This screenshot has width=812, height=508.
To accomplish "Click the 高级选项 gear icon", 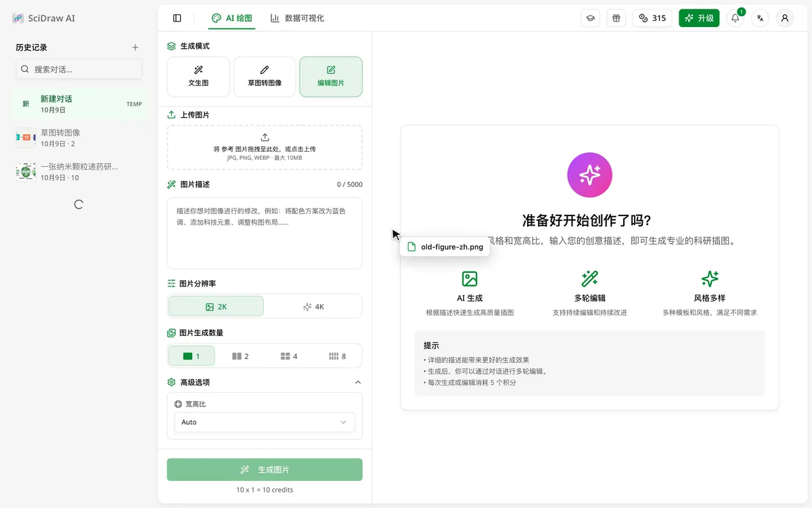I will [172, 383].
